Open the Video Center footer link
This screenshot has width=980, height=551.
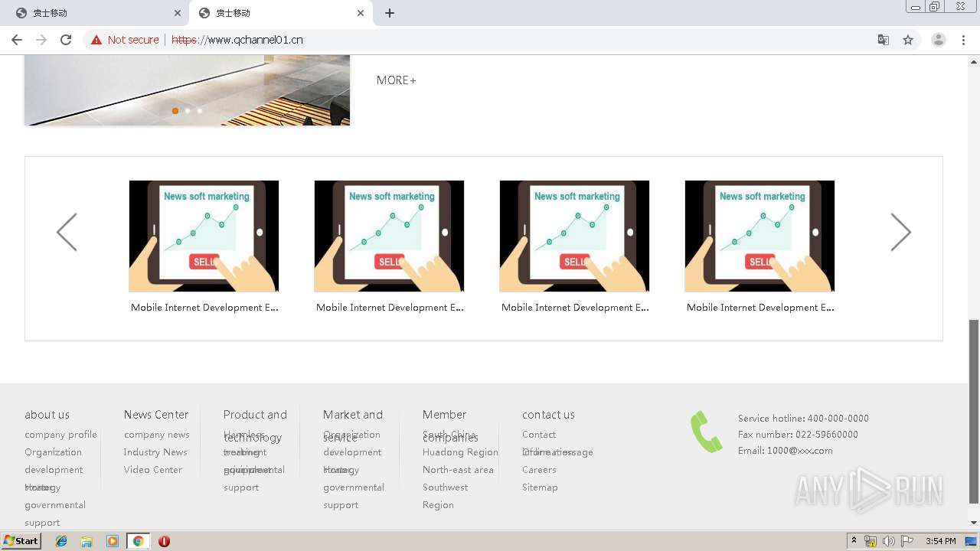coord(153,470)
